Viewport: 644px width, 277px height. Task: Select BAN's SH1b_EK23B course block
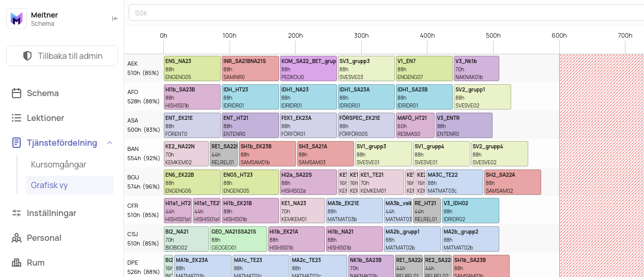(267, 154)
